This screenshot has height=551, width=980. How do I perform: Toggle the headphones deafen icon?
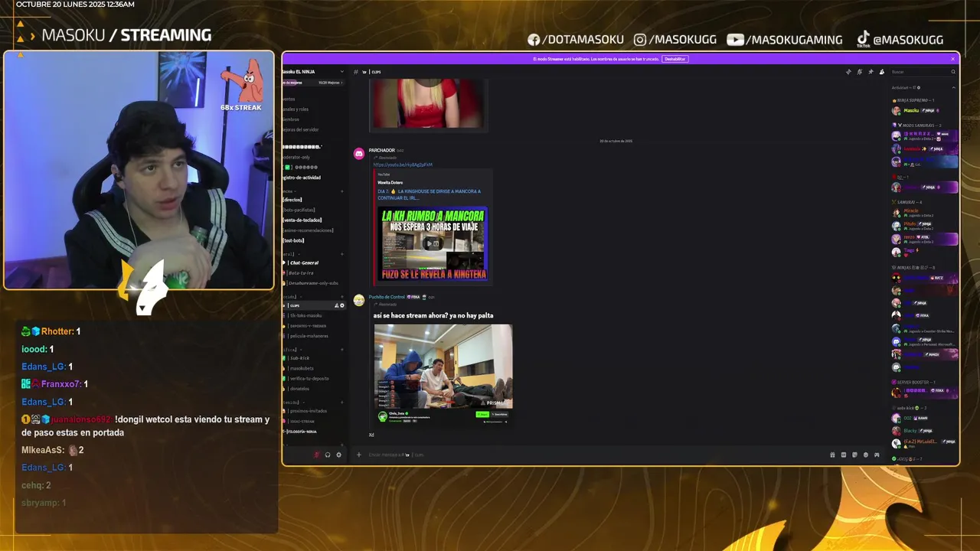328,455
